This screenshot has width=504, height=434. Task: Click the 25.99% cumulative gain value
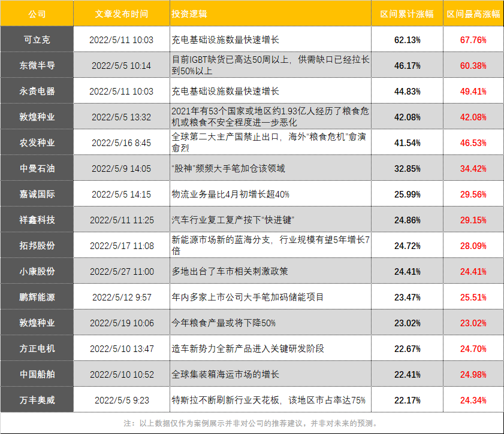point(408,194)
